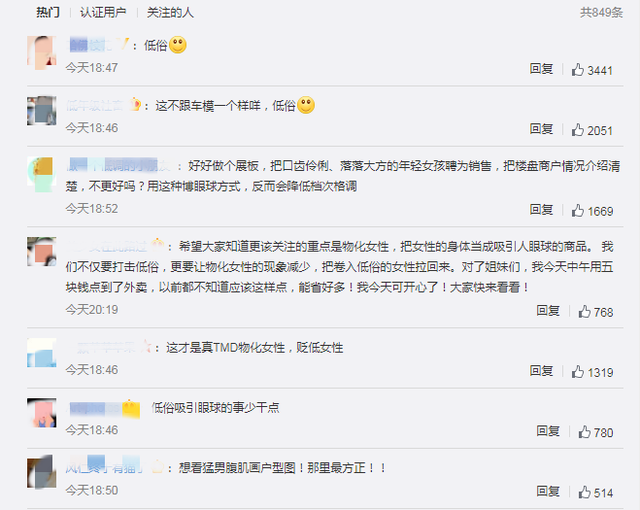Like the comment with 1319 likes
The image size is (640, 510).
click(578, 372)
